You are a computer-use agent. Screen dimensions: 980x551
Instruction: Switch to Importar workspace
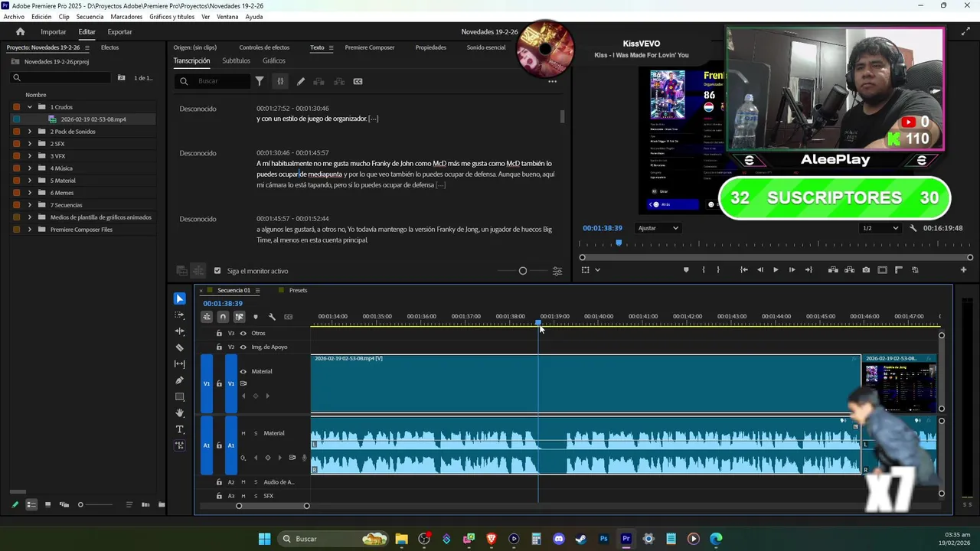[x=54, y=32]
